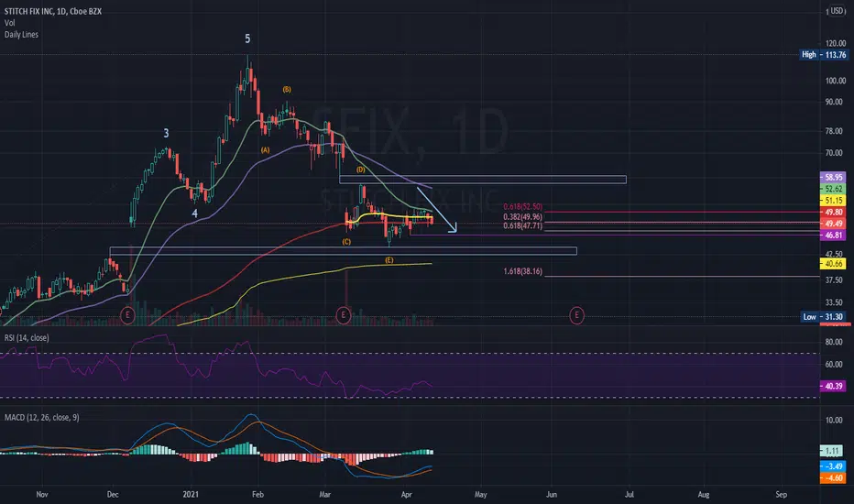
Task: Click the 49.49 current price tag
Action: point(833,224)
